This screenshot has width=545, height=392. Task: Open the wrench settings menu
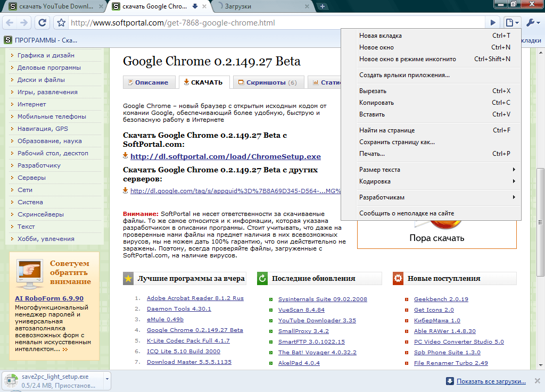click(x=533, y=23)
